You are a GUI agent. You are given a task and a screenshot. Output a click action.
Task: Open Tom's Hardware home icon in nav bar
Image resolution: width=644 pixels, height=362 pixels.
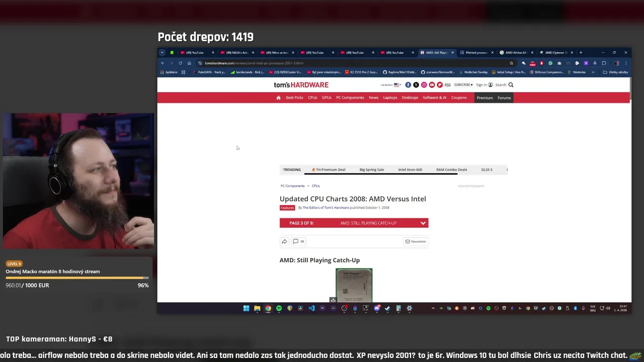(278, 98)
